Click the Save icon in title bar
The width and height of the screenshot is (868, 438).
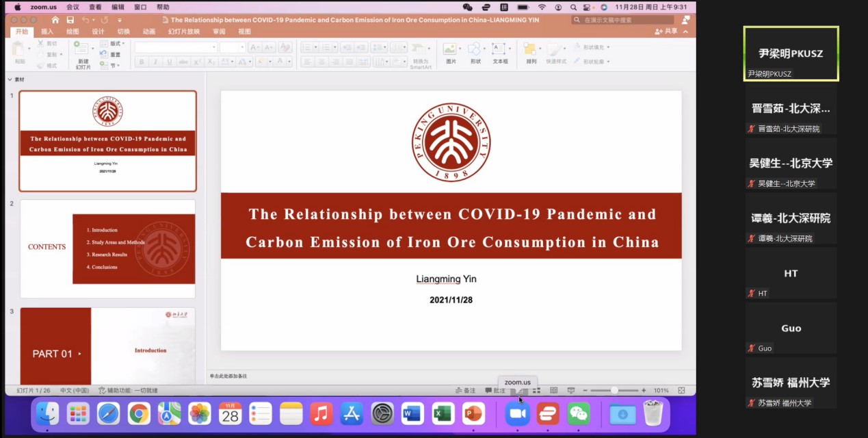[x=70, y=20]
